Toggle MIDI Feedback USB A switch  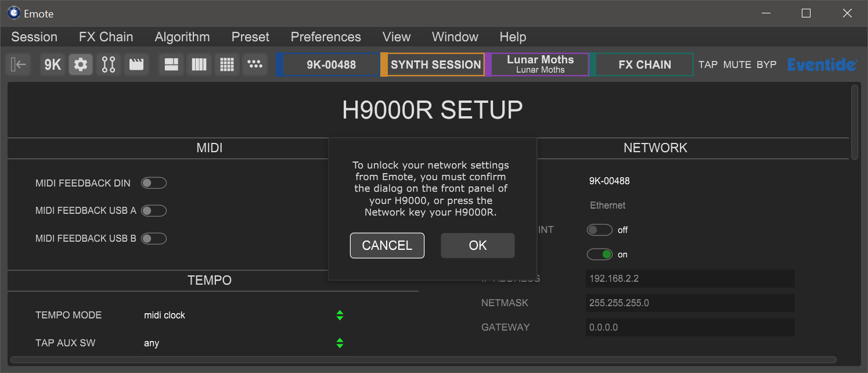[154, 210]
